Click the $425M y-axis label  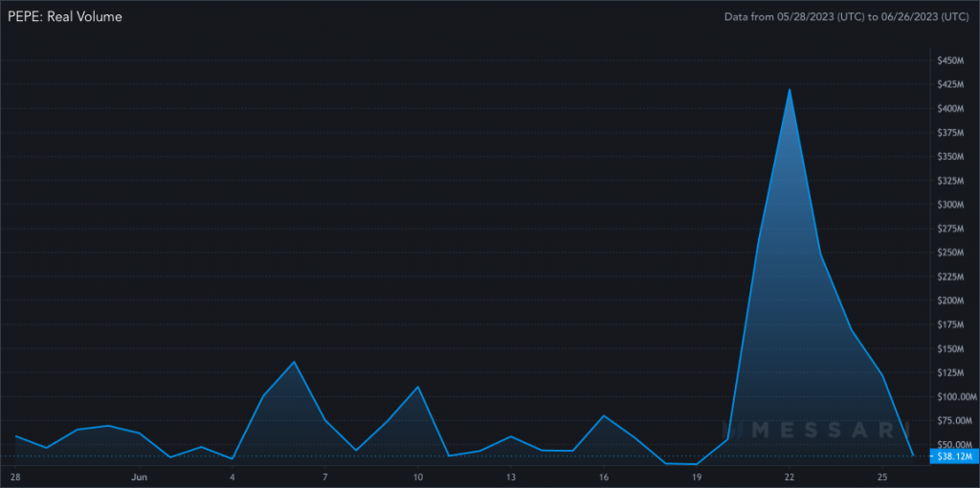950,84
